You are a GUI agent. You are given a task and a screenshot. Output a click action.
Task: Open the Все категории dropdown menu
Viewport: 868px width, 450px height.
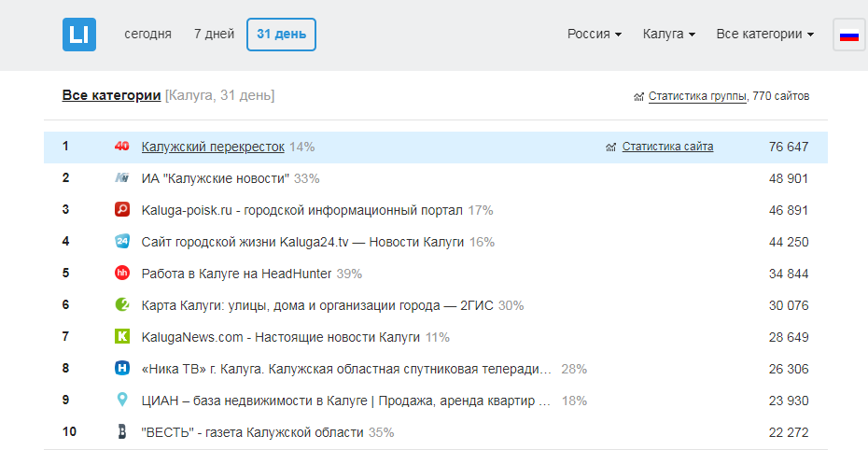(764, 35)
